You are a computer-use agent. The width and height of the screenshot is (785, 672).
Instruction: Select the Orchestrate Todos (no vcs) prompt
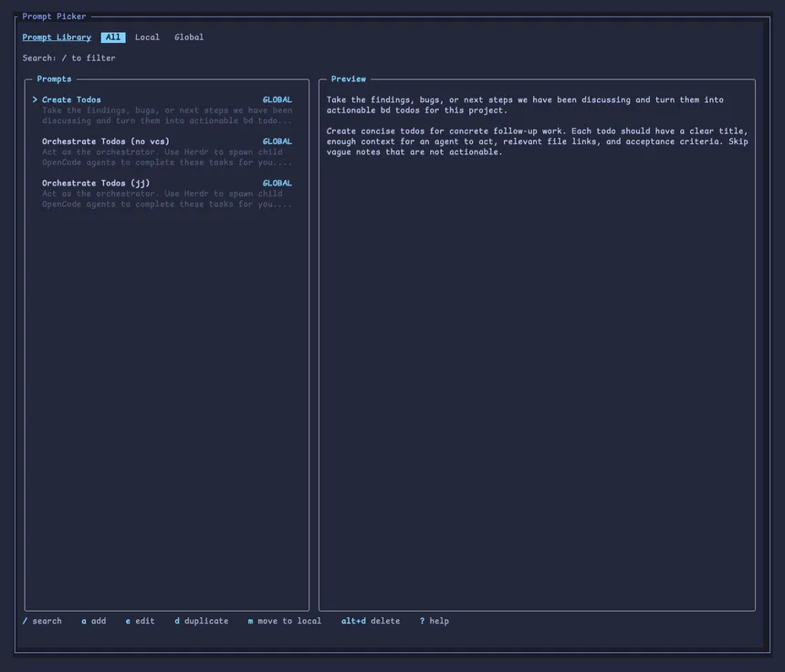pos(106,142)
